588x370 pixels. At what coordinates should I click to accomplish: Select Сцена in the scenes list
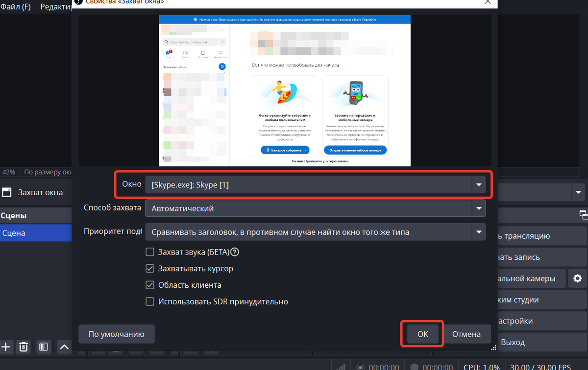click(x=14, y=233)
